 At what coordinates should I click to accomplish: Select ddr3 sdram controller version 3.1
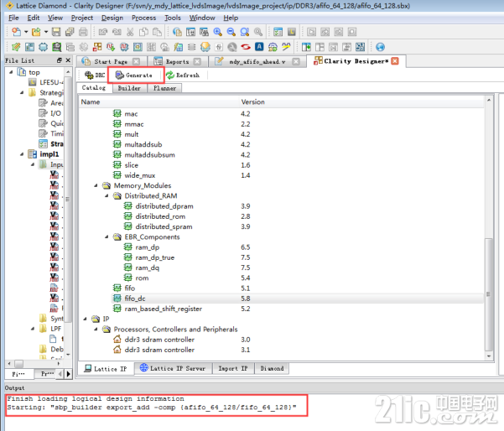(159, 350)
